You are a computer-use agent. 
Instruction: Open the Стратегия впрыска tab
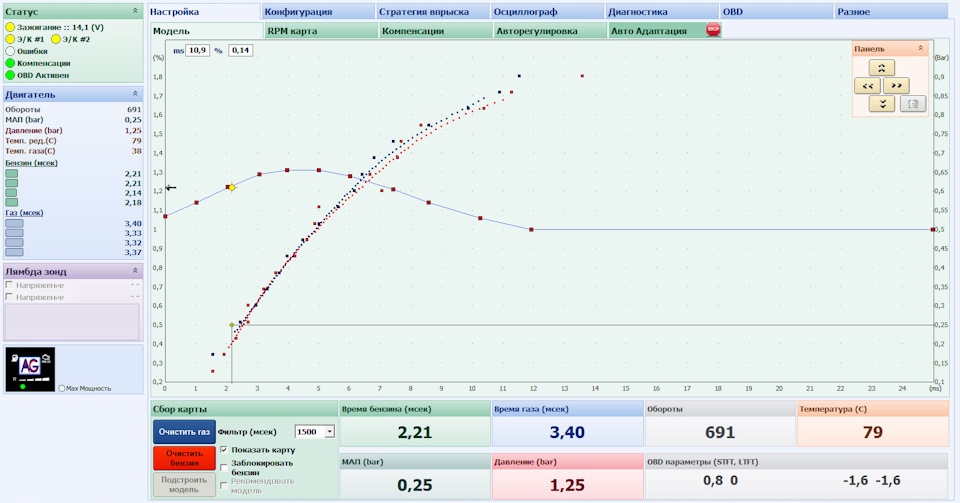433,12
